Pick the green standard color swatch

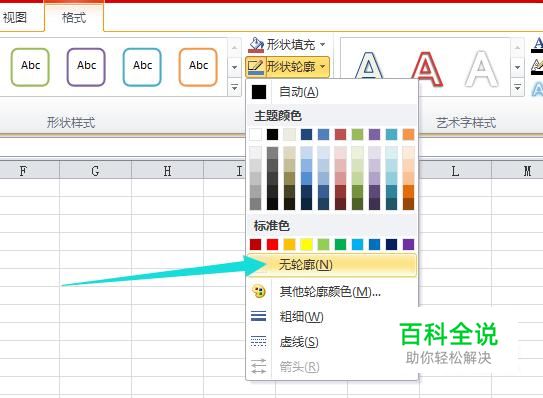(x=340, y=245)
